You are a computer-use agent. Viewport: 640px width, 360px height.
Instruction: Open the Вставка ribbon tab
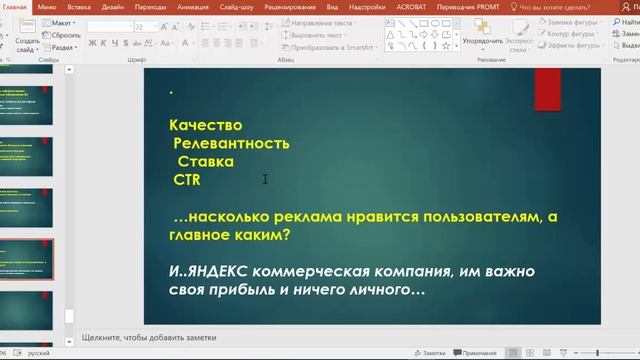(x=79, y=7)
